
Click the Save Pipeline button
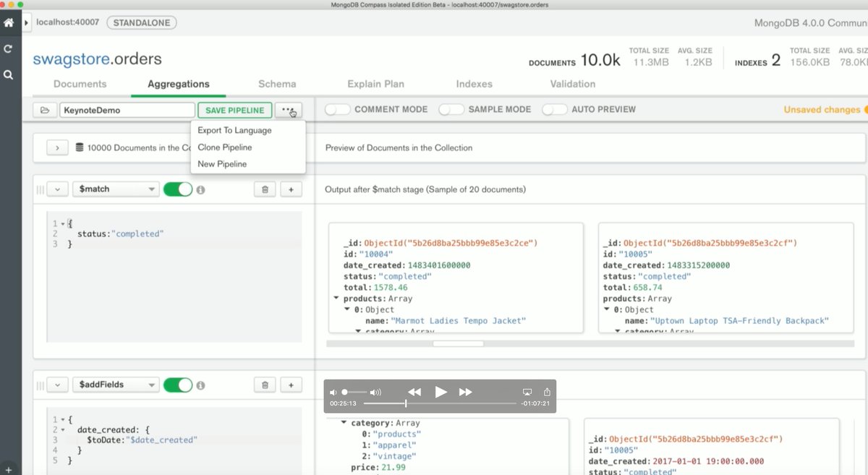tap(235, 110)
